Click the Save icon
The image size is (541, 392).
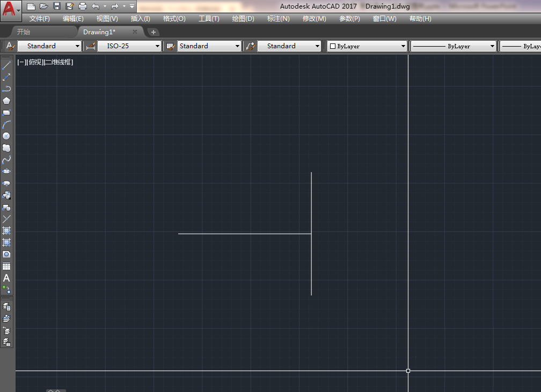tap(57, 6)
